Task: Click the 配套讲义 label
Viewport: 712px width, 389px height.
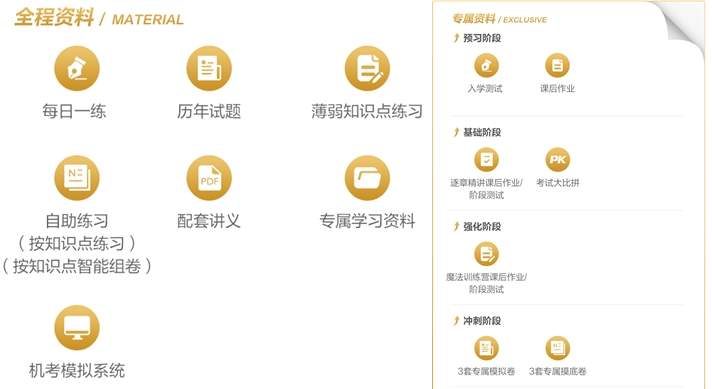Action: click(209, 221)
